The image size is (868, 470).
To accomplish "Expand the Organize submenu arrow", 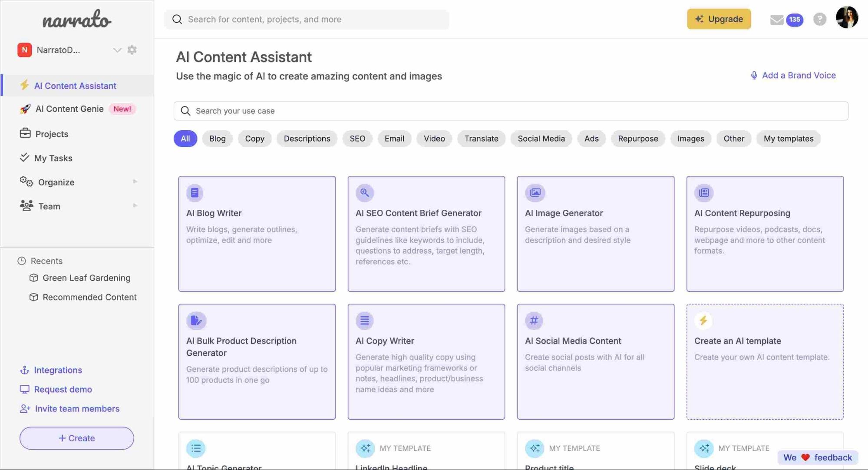I will coord(135,182).
